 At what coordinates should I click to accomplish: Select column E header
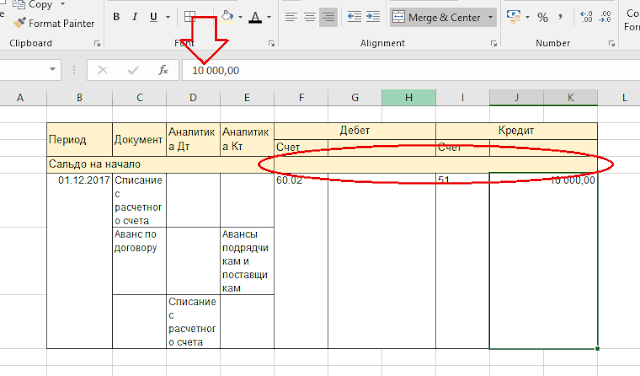coord(247,98)
